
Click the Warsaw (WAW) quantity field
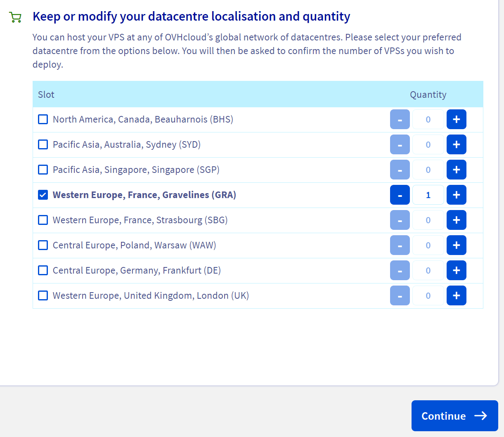[x=428, y=245]
